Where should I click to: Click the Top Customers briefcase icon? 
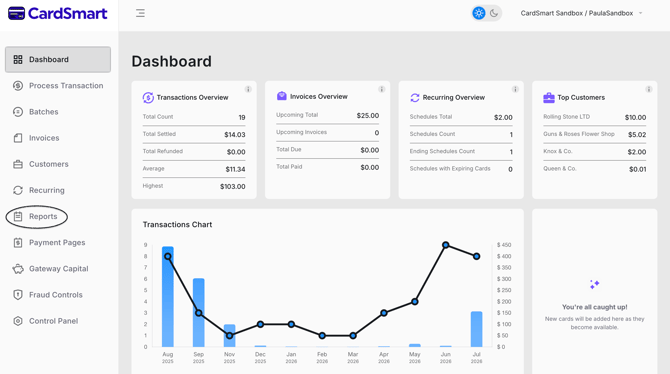[549, 97]
